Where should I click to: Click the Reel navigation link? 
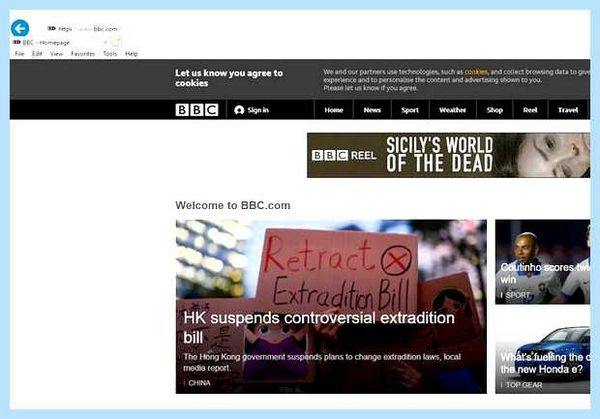tap(530, 110)
